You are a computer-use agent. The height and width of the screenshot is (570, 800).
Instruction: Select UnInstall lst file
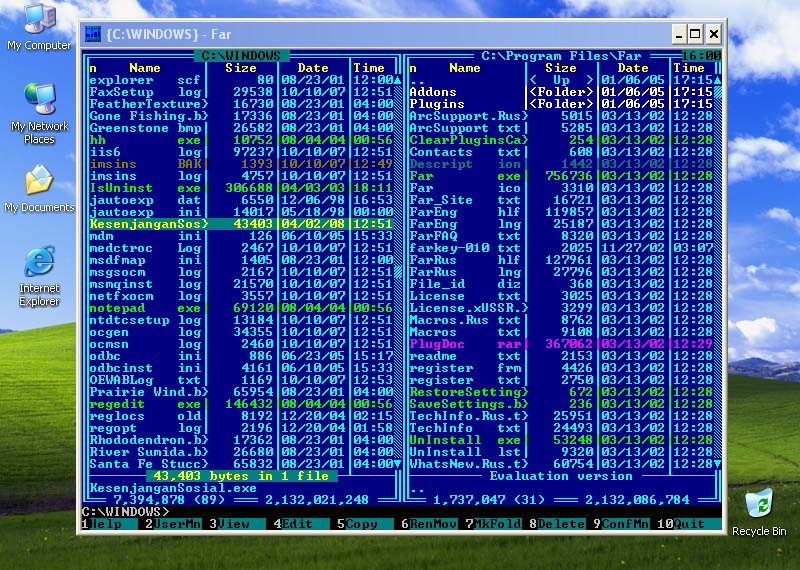561,452
